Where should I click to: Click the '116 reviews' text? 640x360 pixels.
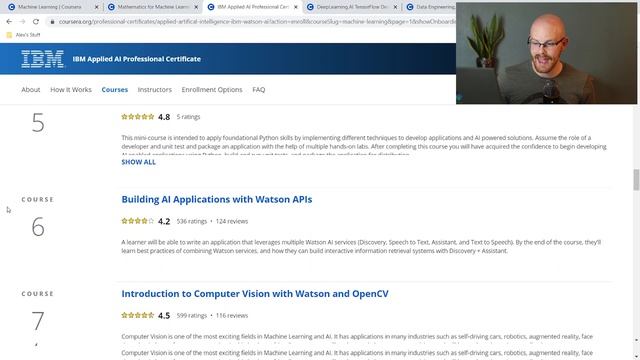point(232,316)
